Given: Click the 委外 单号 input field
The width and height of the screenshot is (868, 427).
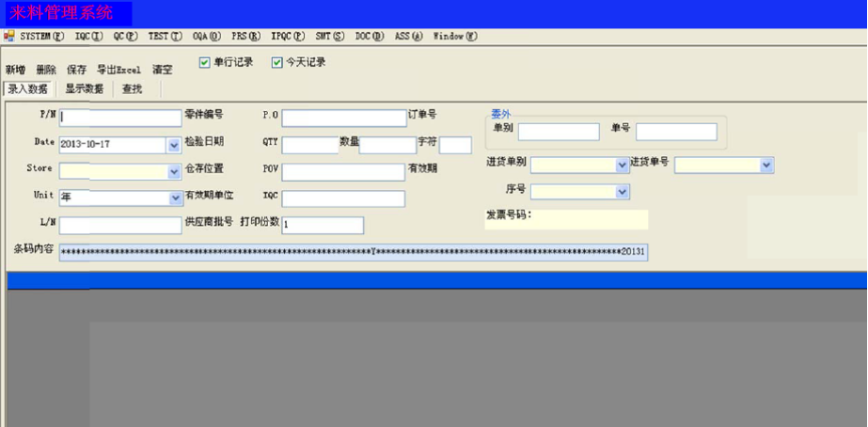Looking at the screenshot, I should pos(676,132).
